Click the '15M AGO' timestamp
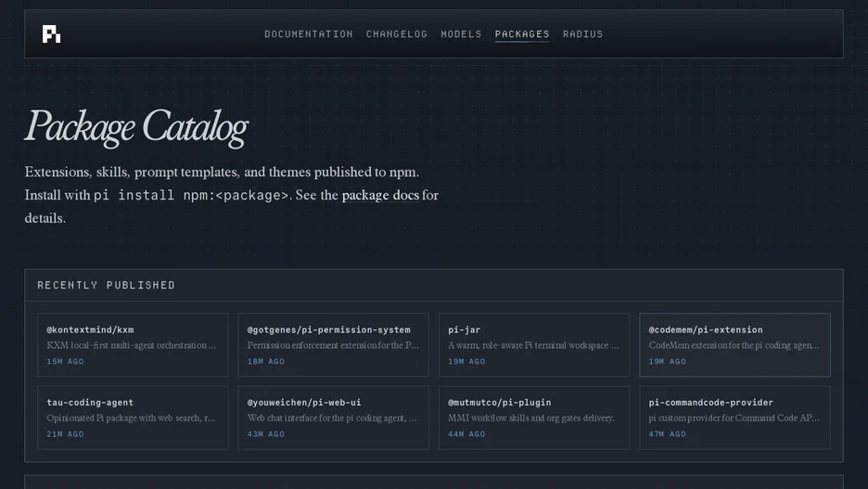868x489 pixels. (65, 362)
